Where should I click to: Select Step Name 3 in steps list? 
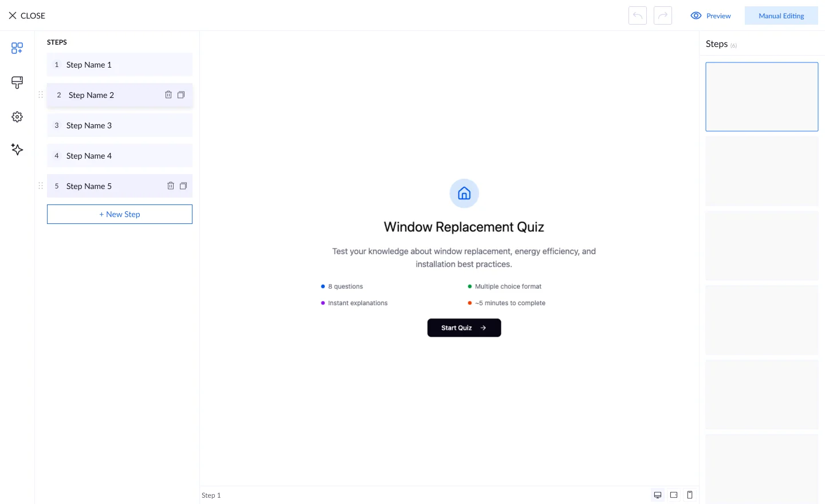120,125
